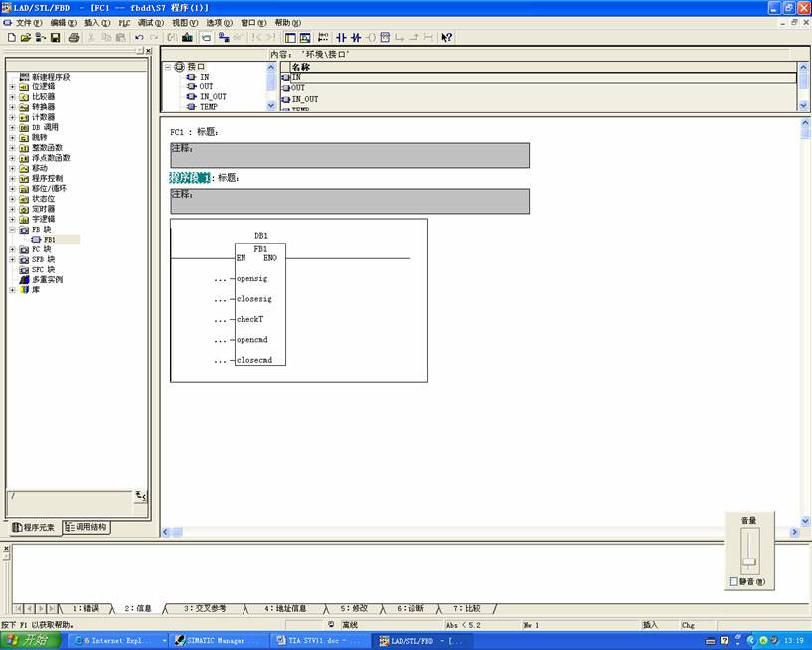Screen dimensions: 812x650
Task: Expand the SFB 块 folder
Action: tap(13, 259)
